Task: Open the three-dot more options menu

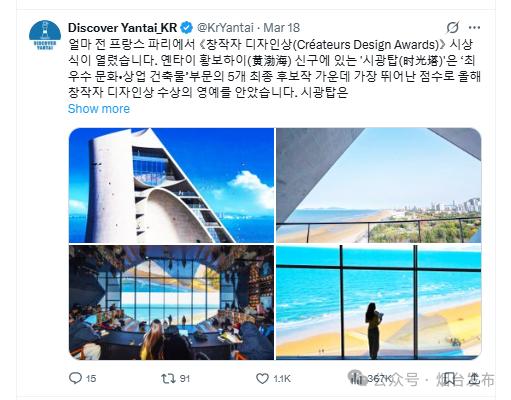Action: 474,28
